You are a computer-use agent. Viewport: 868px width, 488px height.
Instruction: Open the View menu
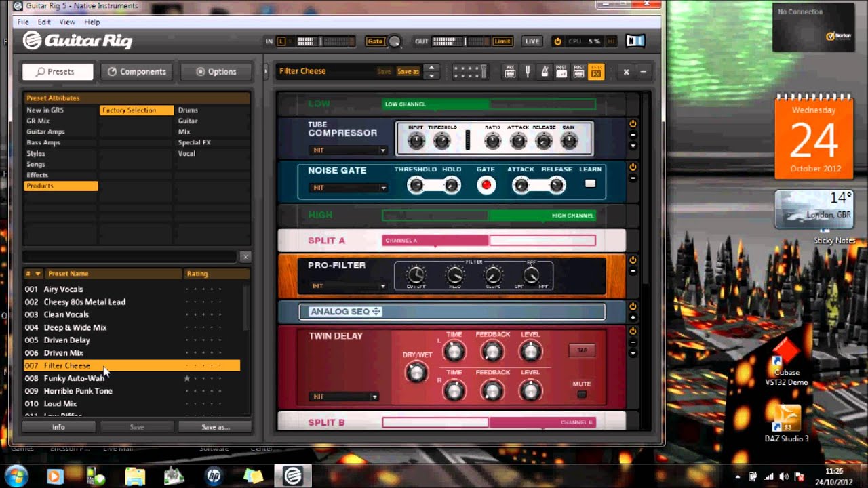click(x=67, y=22)
